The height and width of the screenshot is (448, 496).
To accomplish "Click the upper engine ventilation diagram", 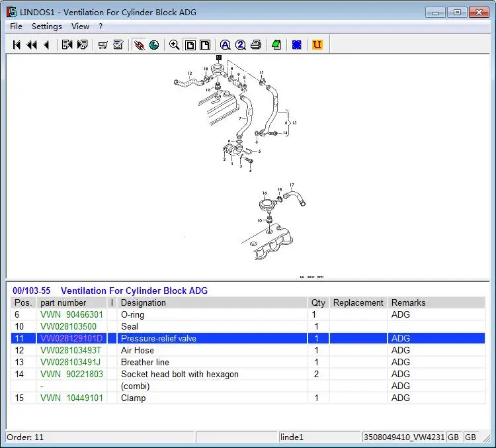I will coord(235,114).
